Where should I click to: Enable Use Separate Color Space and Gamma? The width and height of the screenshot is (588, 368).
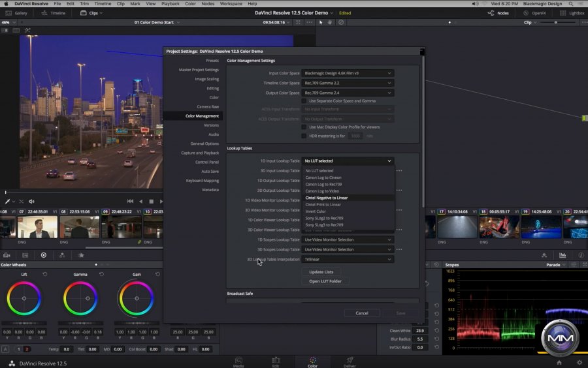coord(304,101)
